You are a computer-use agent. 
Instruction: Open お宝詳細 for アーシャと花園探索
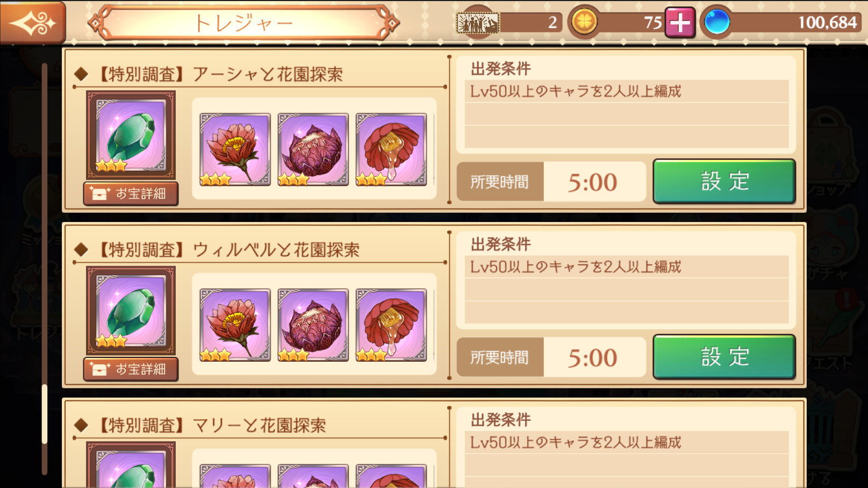tap(131, 193)
